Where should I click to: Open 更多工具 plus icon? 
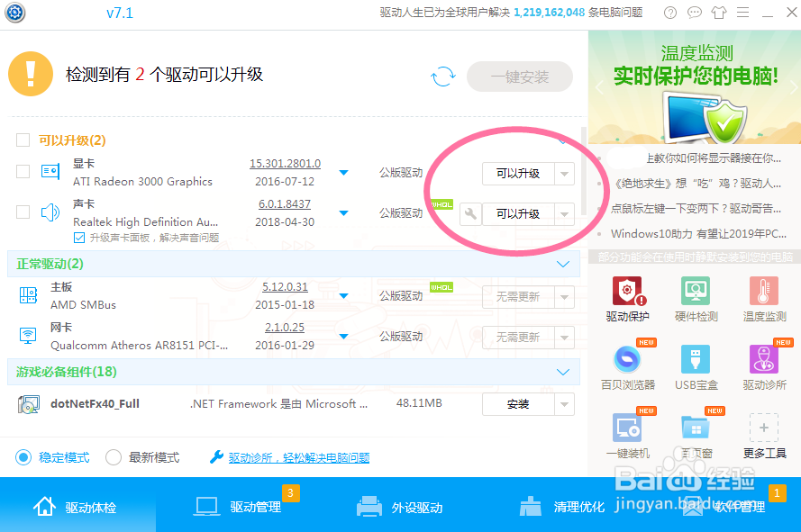[x=764, y=428]
